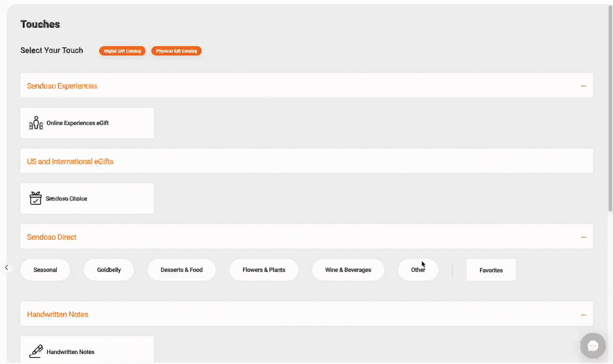Select the Wine & Beverages category
This screenshot has height=364, width=613.
point(348,270)
